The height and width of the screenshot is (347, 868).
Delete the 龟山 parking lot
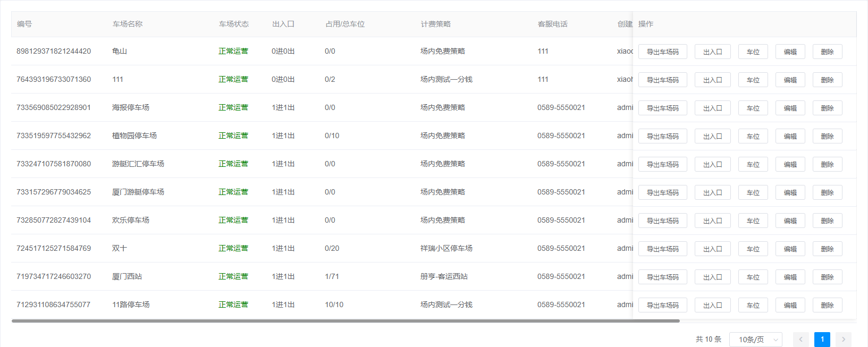(827, 52)
